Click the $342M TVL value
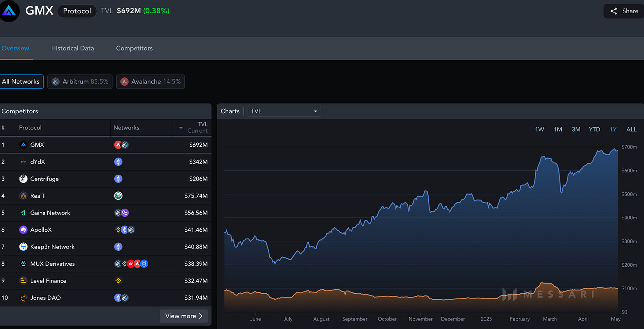Screen dimensions: 644x329 tap(198, 162)
